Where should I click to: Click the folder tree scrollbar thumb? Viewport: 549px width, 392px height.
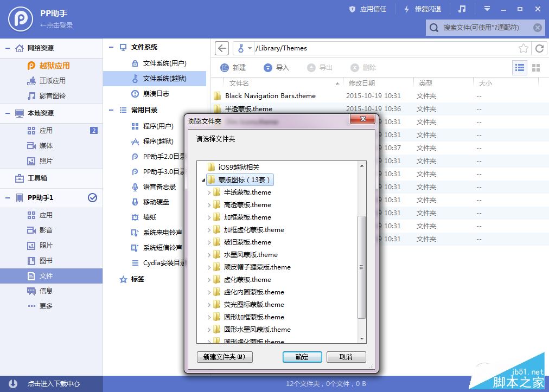pyautogui.click(x=362, y=267)
